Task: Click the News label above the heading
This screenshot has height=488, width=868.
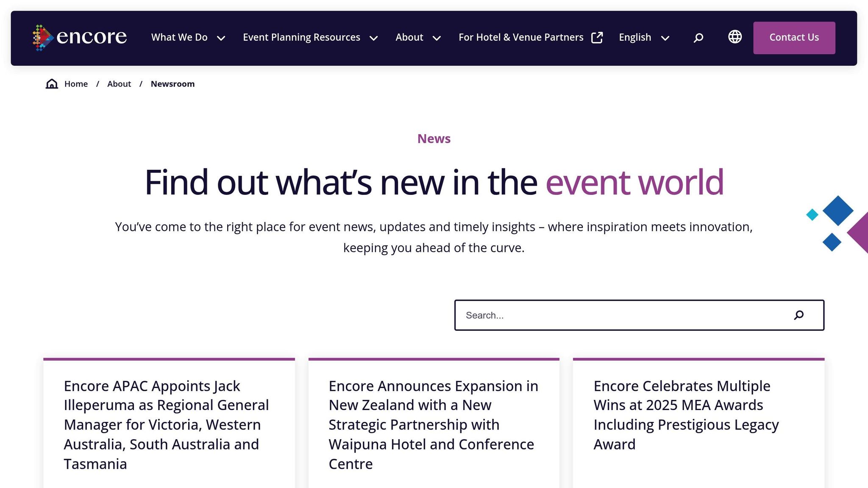Action: pyautogui.click(x=434, y=139)
